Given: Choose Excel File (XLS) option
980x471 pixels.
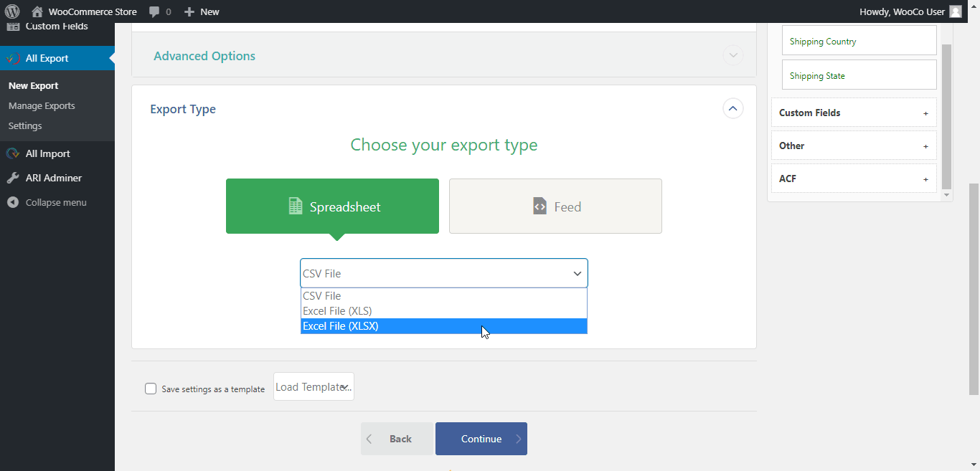Looking at the screenshot, I should point(444,310).
